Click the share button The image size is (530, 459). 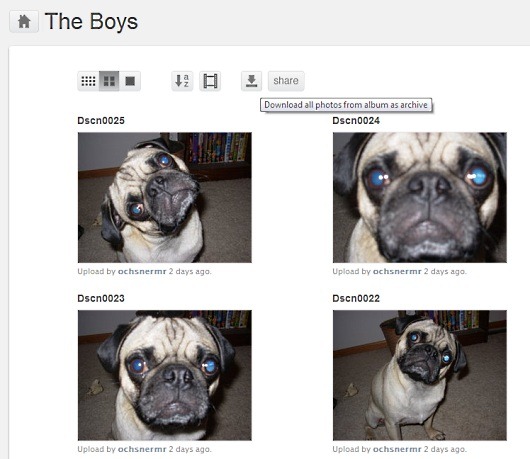(x=286, y=81)
